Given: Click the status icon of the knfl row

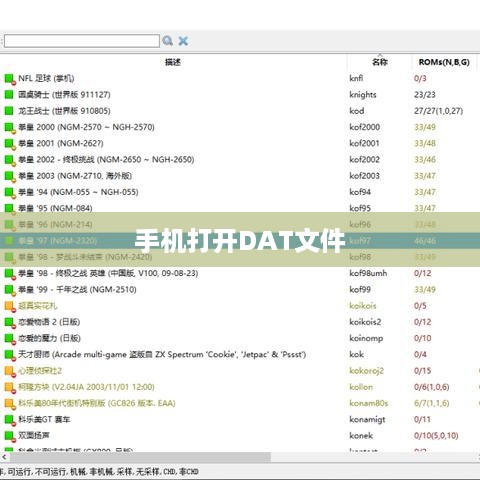Looking at the screenshot, I should (x=10, y=79).
